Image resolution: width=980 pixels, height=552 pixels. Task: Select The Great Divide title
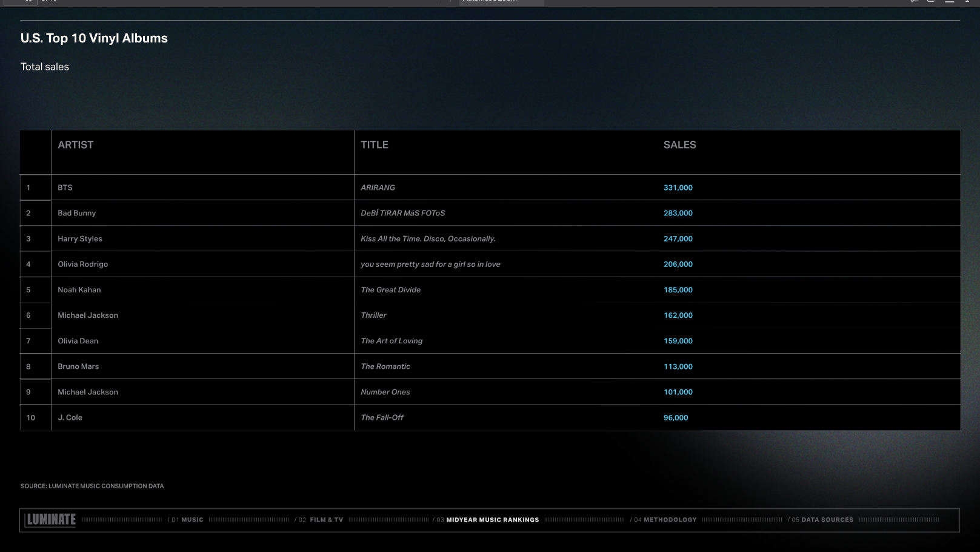pyautogui.click(x=391, y=289)
